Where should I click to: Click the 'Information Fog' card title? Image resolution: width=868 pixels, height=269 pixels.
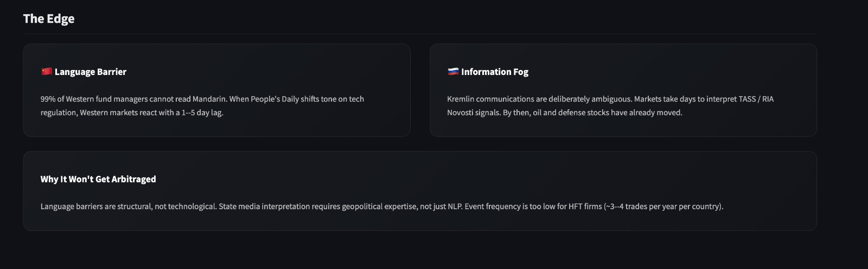(494, 72)
